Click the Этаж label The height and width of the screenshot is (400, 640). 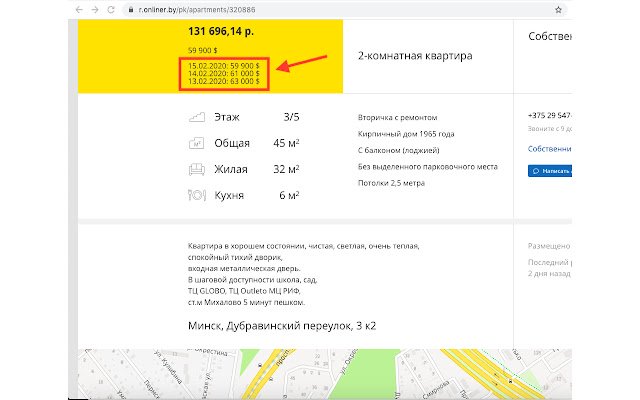pyautogui.click(x=227, y=117)
